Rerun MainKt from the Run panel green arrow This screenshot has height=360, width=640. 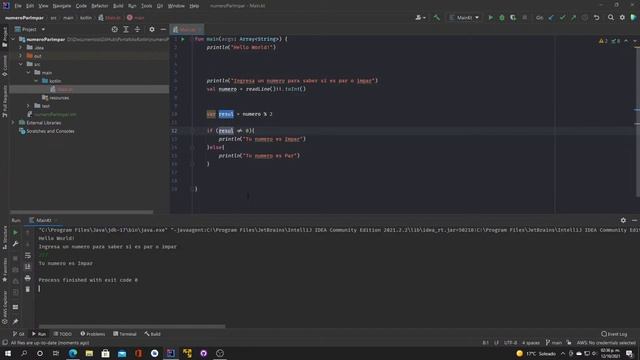(x=16, y=233)
